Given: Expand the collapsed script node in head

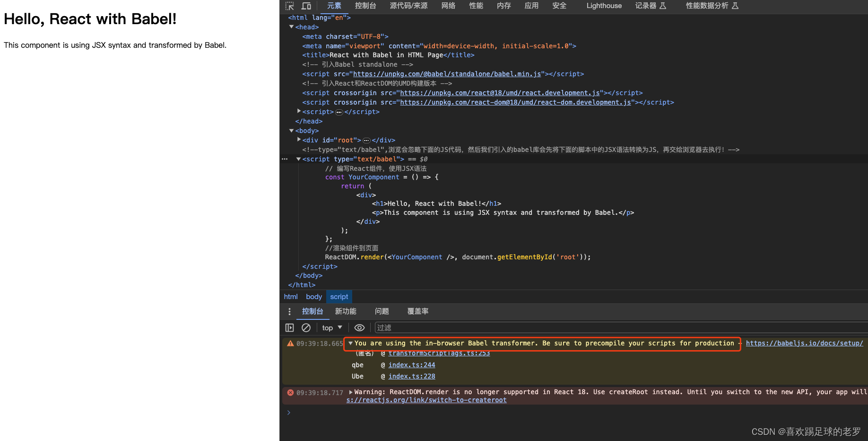Looking at the screenshot, I should (299, 111).
